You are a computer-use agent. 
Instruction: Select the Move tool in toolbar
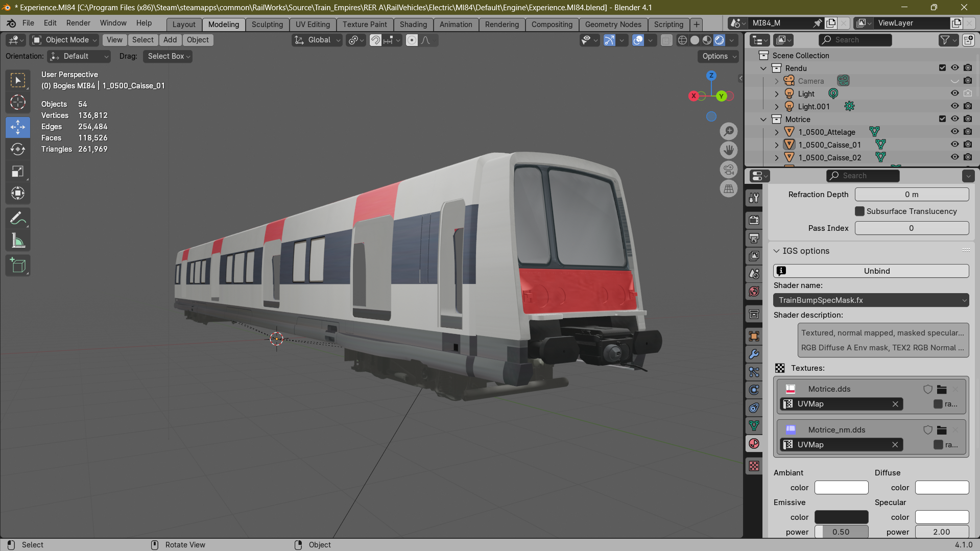[18, 127]
